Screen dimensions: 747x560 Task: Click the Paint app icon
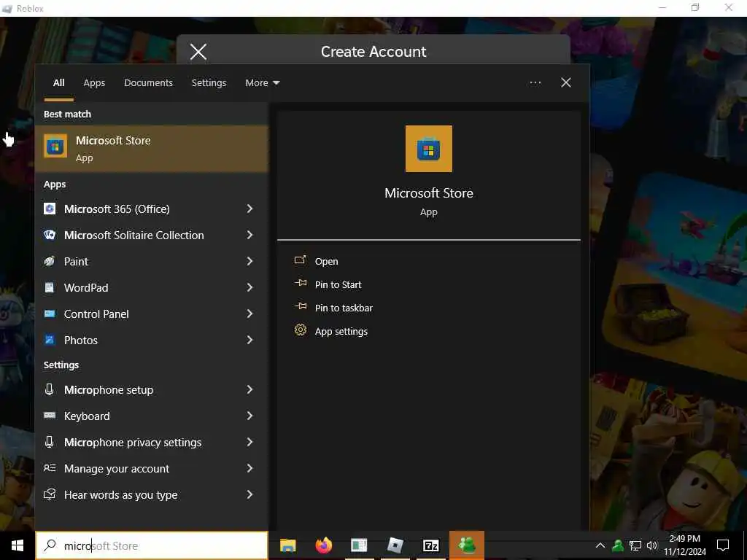(50, 261)
